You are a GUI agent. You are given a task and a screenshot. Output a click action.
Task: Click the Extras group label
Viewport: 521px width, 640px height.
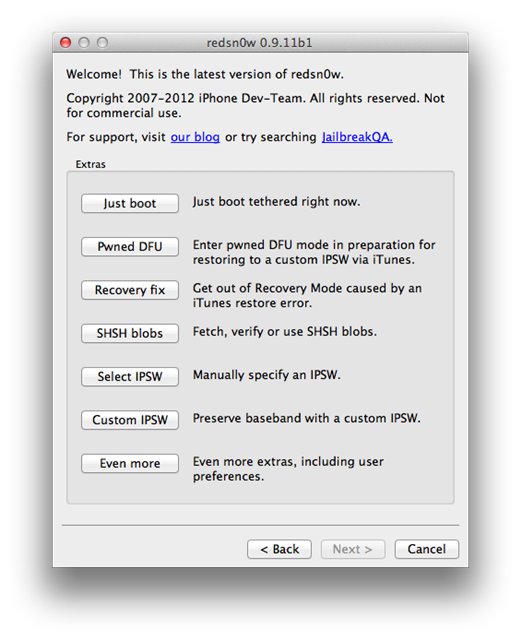pos(91,164)
